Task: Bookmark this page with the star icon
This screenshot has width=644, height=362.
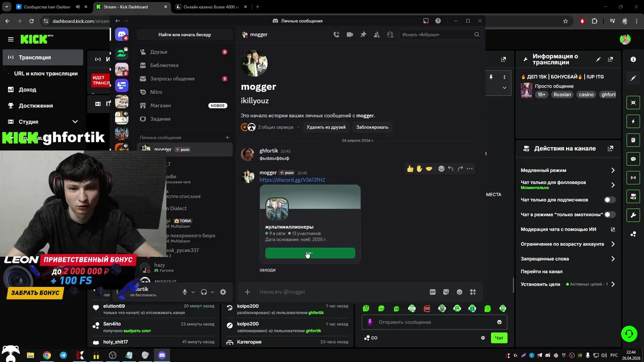Action: (x=566, y=21)
